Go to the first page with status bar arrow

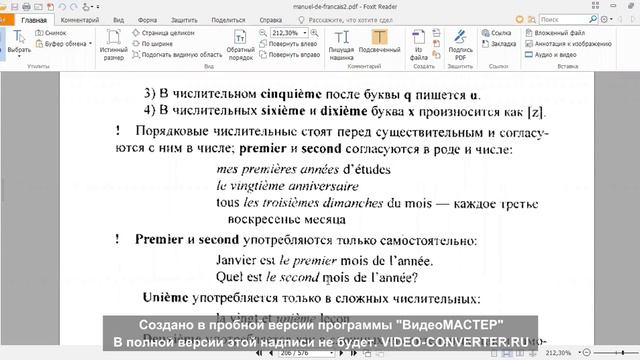259,353
